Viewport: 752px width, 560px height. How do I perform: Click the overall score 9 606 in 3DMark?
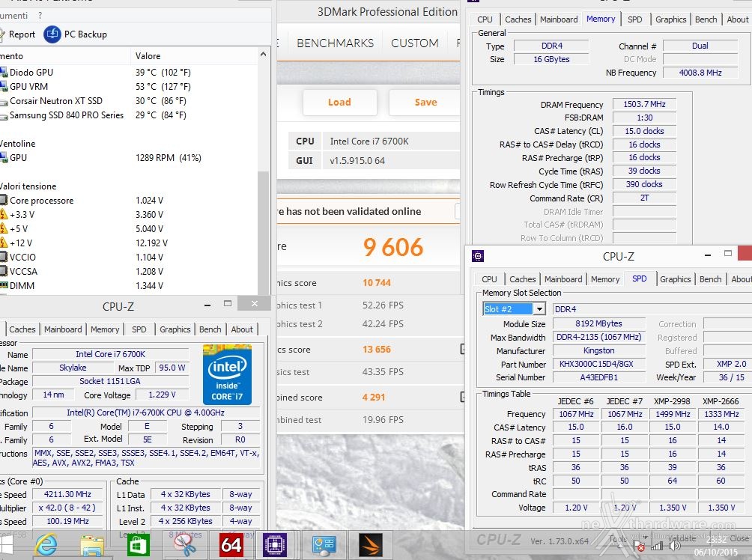pos(393,247)
